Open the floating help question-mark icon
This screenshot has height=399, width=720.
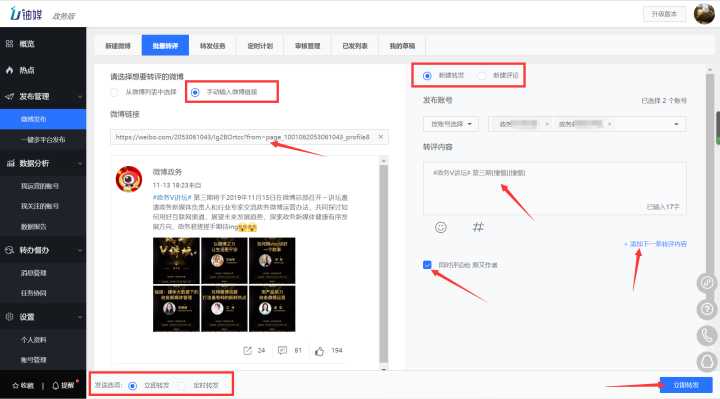pos(707,309)
